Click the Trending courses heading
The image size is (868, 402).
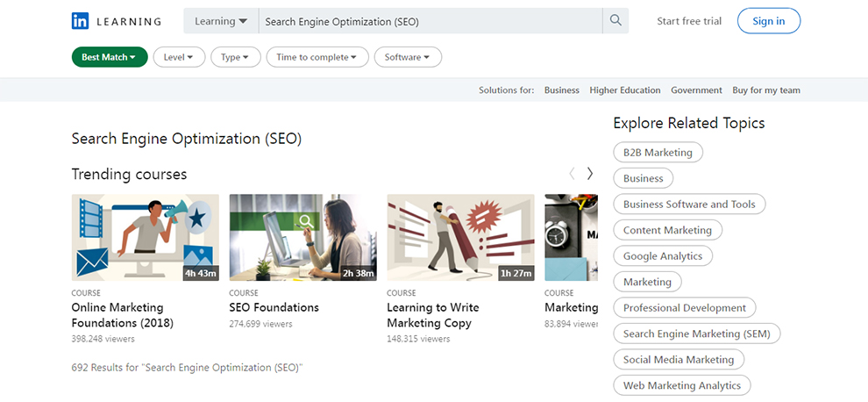click(129, 174)
